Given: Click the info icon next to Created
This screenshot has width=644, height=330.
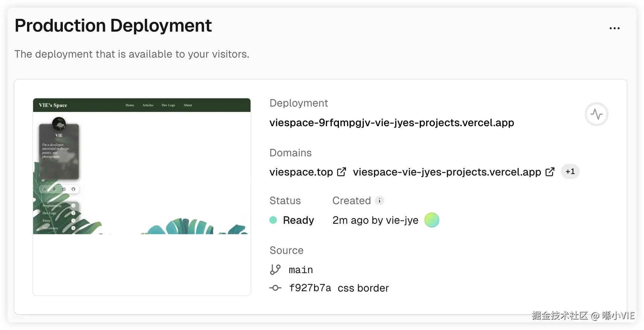Looking at the screenshot, I should pos(380,200).
